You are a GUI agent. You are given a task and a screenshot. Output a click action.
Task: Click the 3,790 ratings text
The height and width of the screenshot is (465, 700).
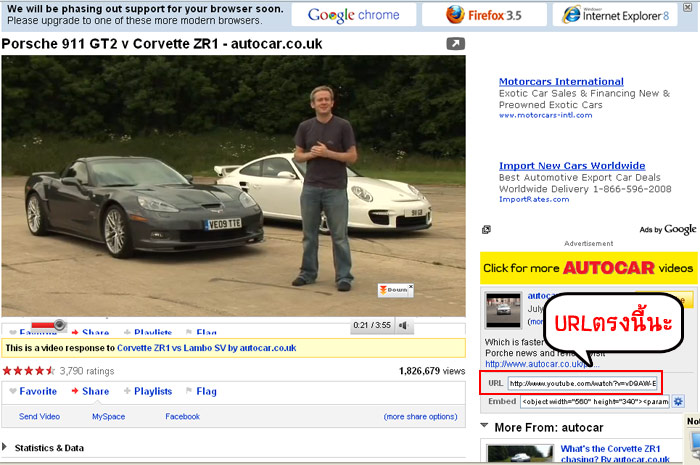point(87,371)
